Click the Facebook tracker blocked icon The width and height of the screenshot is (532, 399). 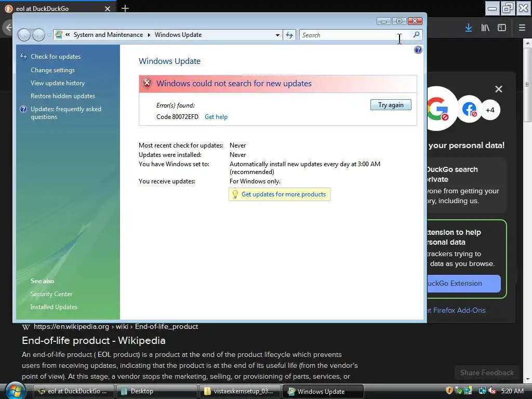click(470, 109)
